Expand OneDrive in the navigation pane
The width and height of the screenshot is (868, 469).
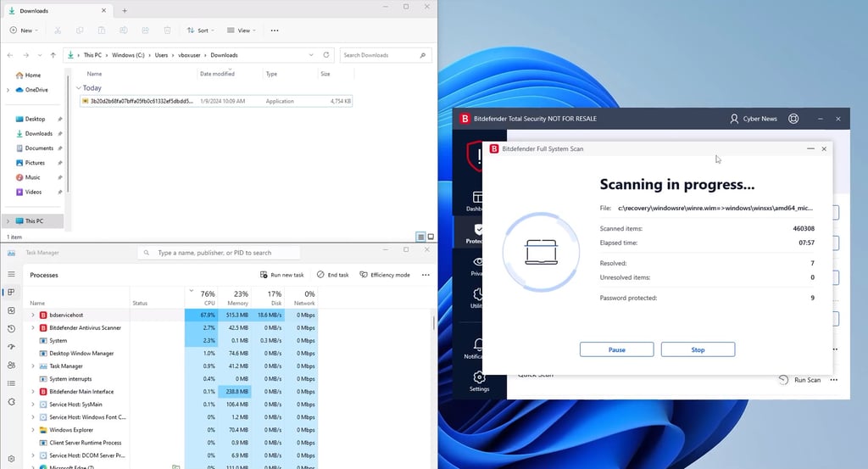pyautogui.click(x=8, y=90)
